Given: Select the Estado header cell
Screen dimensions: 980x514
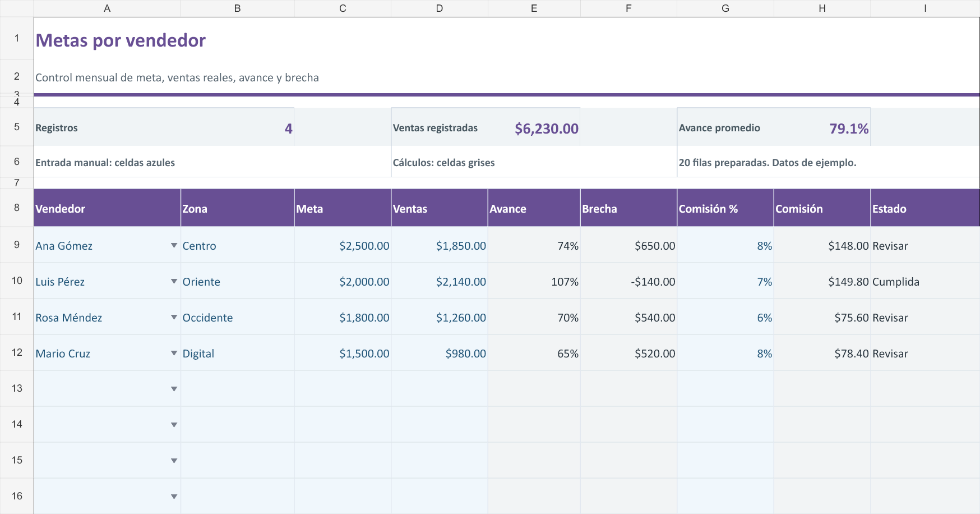Looking at the screenshot, I should pyautogui.click(x=925, y=208).
